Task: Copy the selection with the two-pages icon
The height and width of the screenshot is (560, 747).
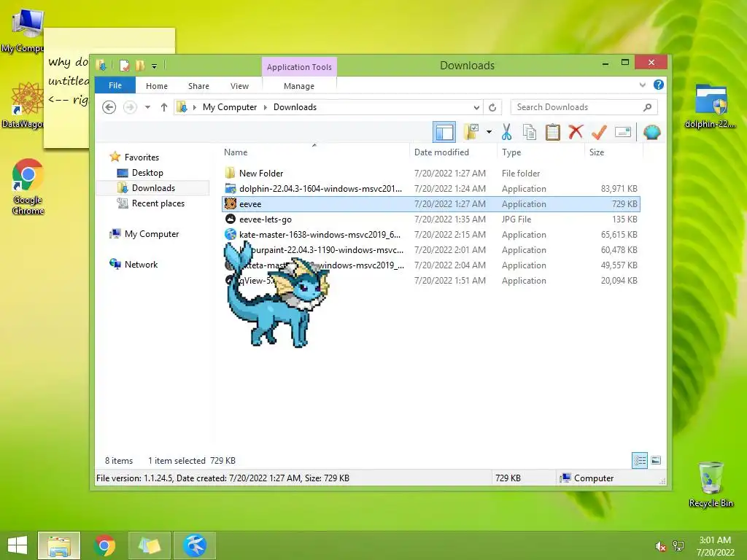Action: click(x=530, y=132)
